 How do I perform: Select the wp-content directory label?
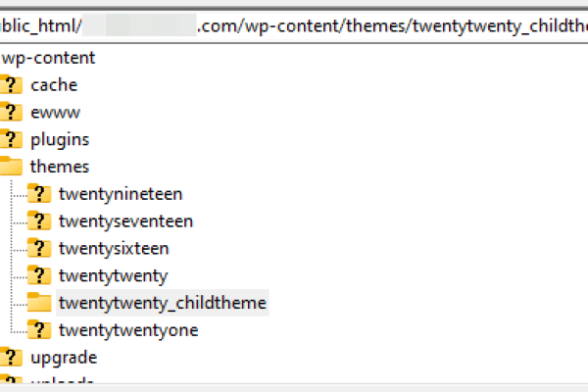coord(47,58)
